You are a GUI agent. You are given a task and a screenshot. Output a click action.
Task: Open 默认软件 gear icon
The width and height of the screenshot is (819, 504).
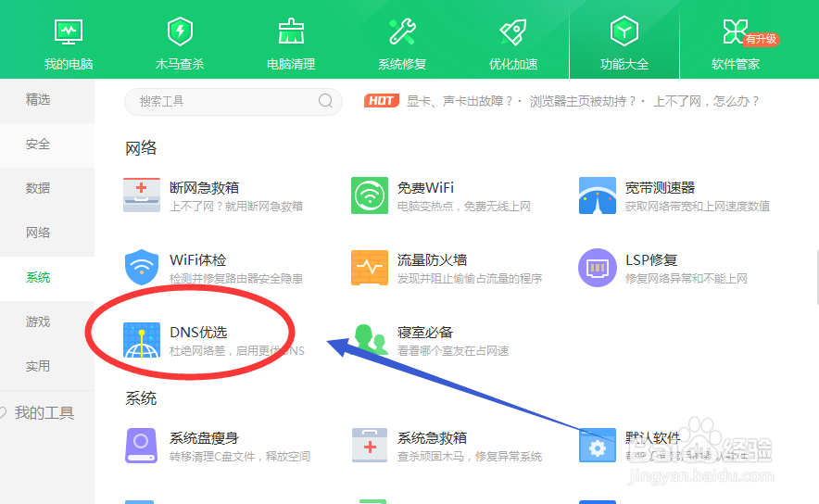click(x=598, y=446)
